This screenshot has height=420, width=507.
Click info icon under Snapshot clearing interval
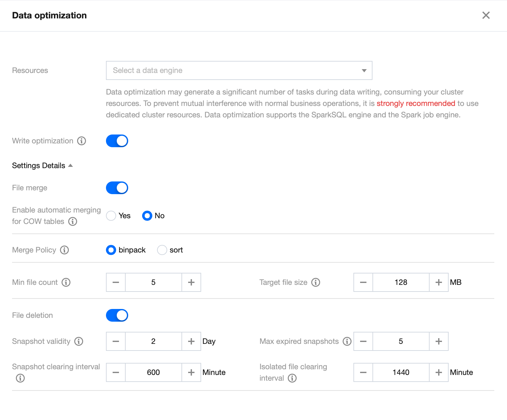tap(20, 378)
